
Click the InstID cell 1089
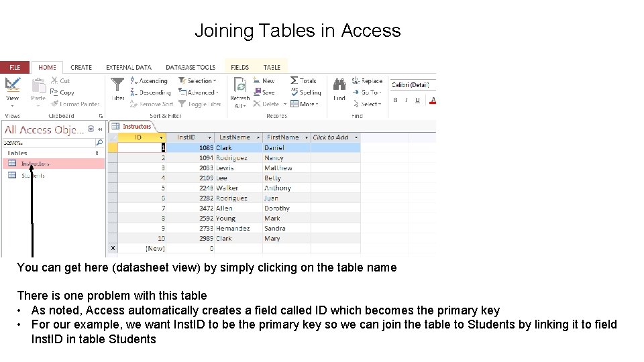190,147
